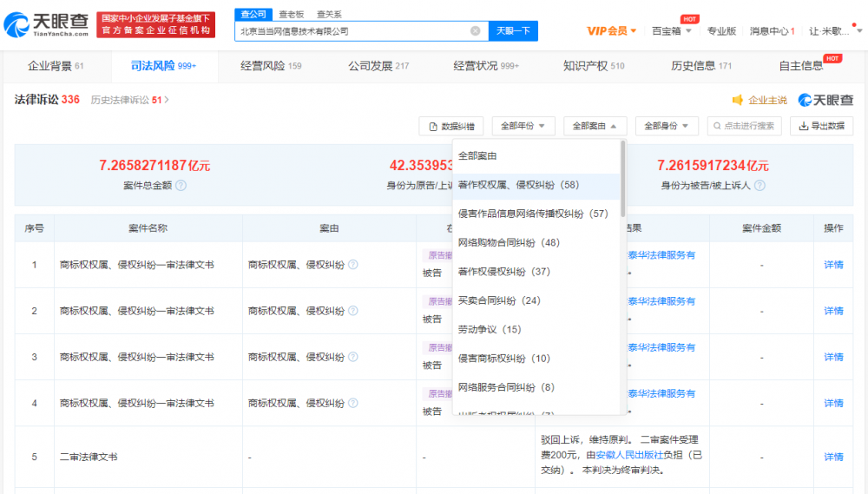The width and height of the screenshot is (868, 494).
Task: Select 全部案由 option in the dropdown list
Action: 536,156
